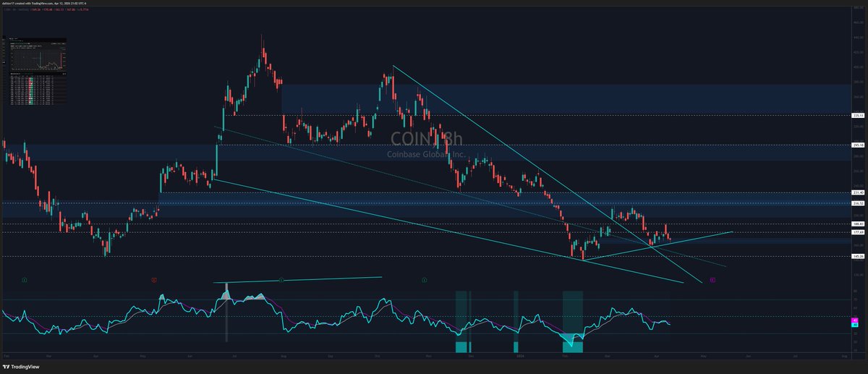
Task: Click the magenta event marker below the price chart
Action: (x=712, y=279)
